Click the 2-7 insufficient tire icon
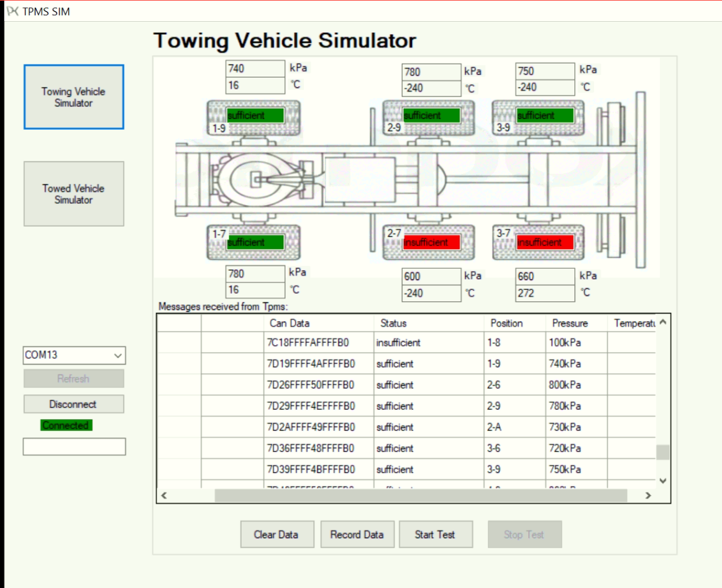 coord(429,242)
